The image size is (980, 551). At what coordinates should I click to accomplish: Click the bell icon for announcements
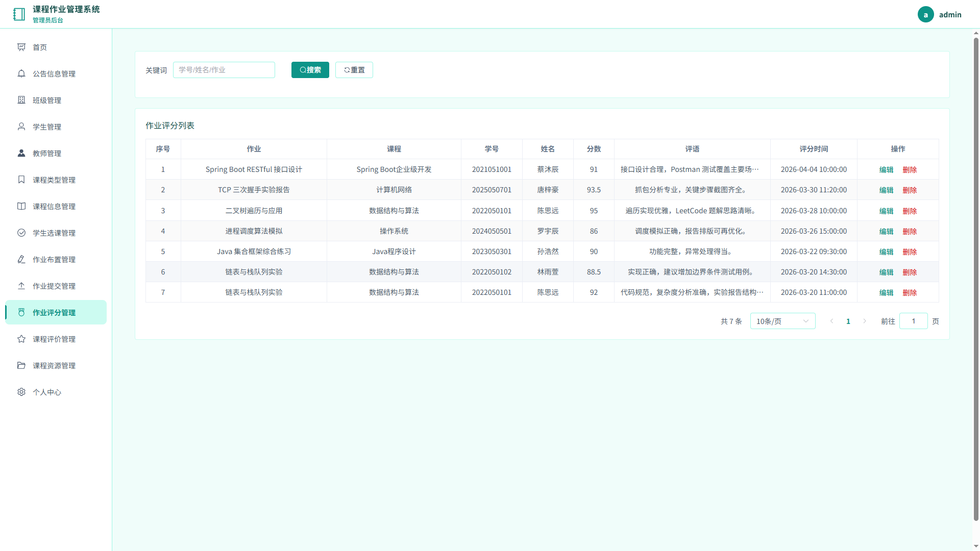click(x=21, y=73)
